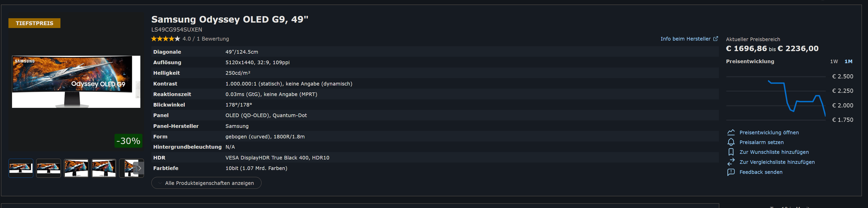Open Info beim Hersteller link
Viewport: 868px width, 208px height.
pyautogui.click(x=685, y=39)
